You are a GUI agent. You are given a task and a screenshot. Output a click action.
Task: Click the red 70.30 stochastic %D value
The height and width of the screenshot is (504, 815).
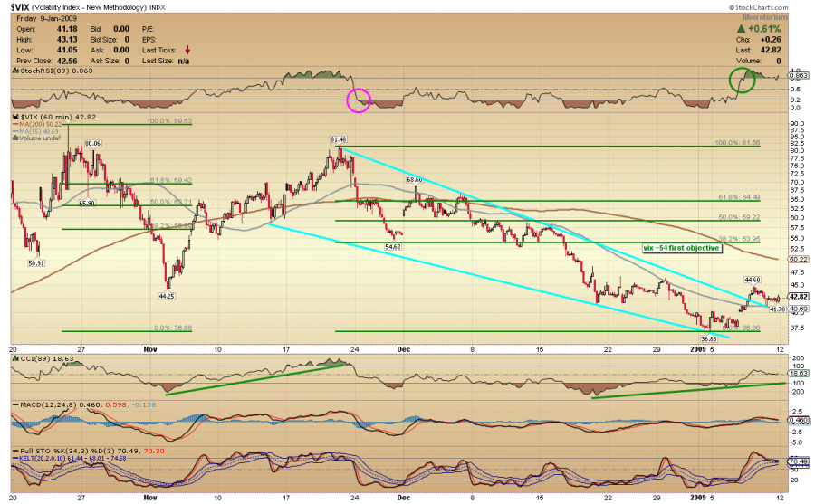153,451
